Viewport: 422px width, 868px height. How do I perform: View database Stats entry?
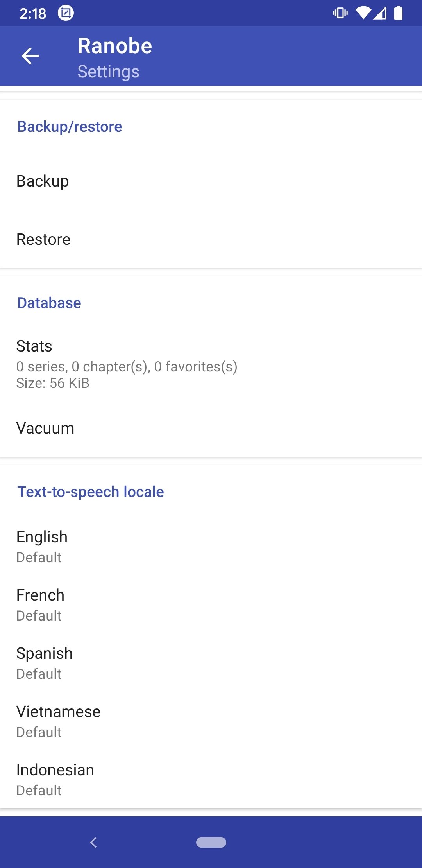(x=211, y=364)
